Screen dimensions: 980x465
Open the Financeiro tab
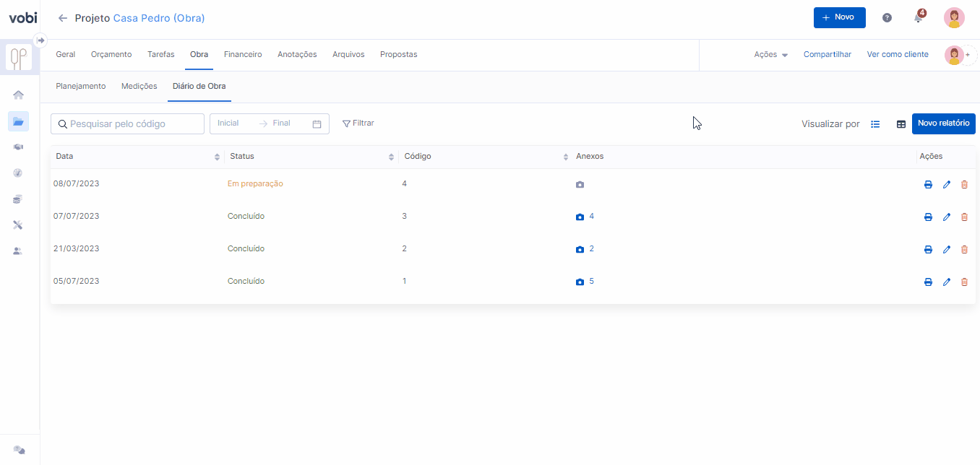point(243,55)
